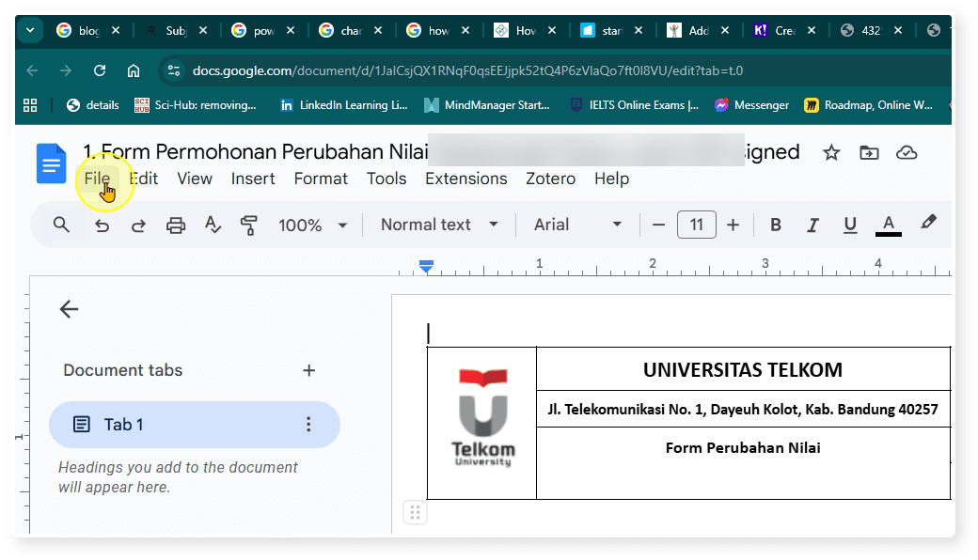Close the Subj browser tab

[x=203, y=30]
